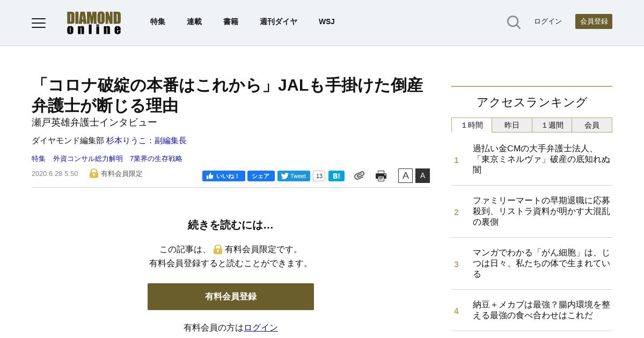Click the 特集 tag link under author
644x338 pixels.
coord(39,159)
